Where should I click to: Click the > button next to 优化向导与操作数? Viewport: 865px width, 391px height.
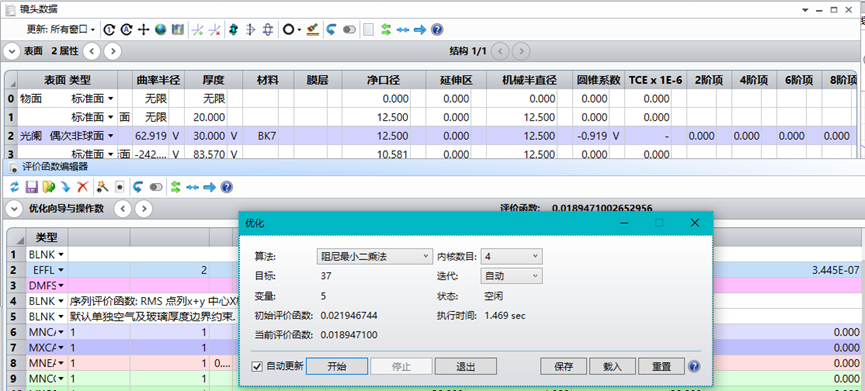pyautogui.click(x=143, y=208)
